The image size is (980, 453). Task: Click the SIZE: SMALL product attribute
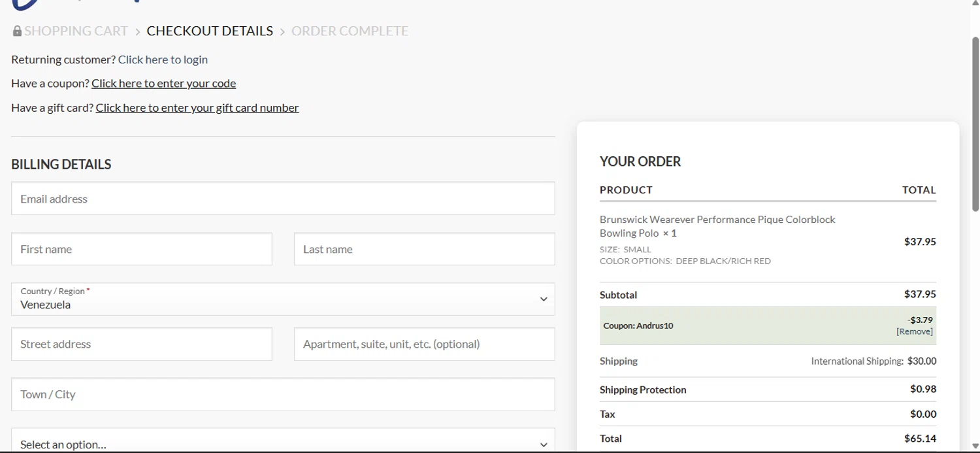(x=625, y=250)
